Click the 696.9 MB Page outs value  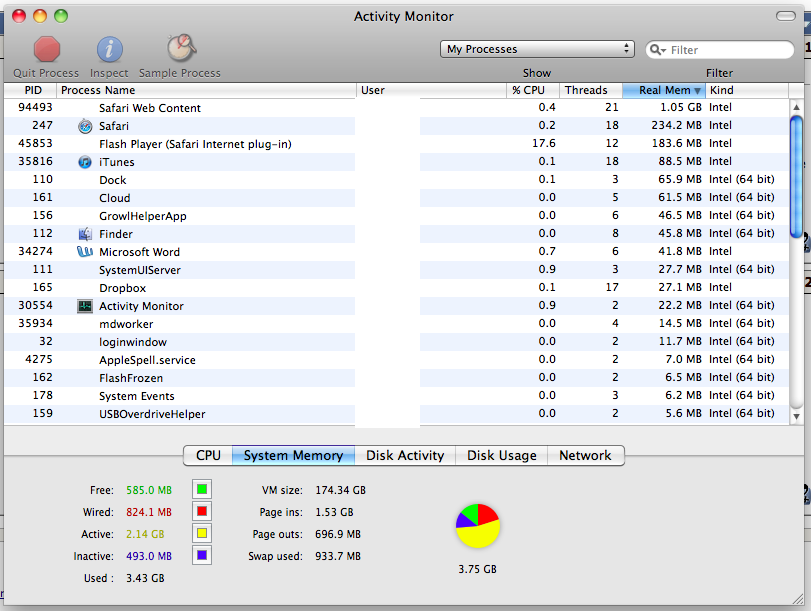click(x=338, y=534)
